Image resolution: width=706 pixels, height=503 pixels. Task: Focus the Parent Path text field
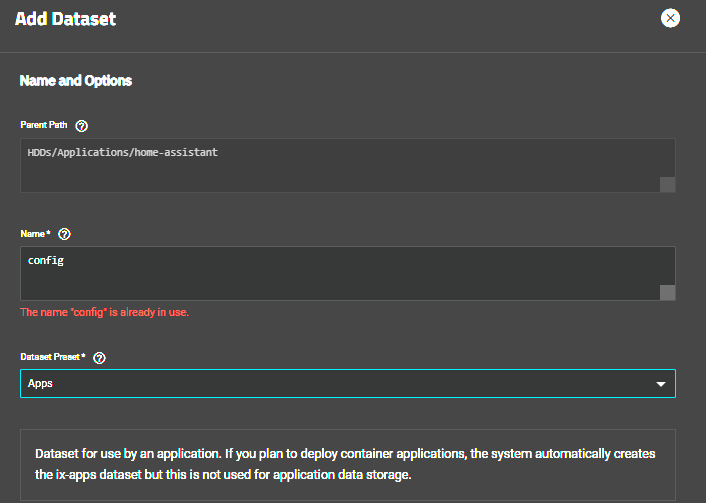coord(340,165)
